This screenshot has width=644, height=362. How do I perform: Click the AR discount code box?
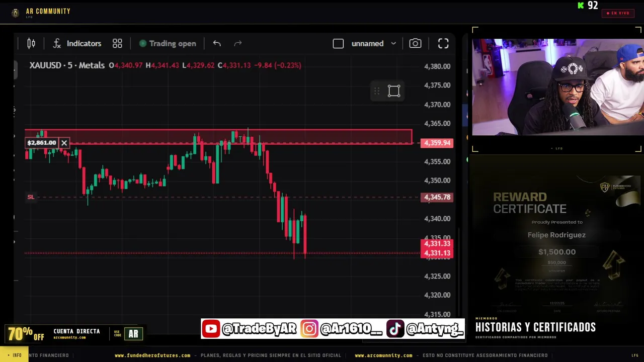click(x=133, y=334)
